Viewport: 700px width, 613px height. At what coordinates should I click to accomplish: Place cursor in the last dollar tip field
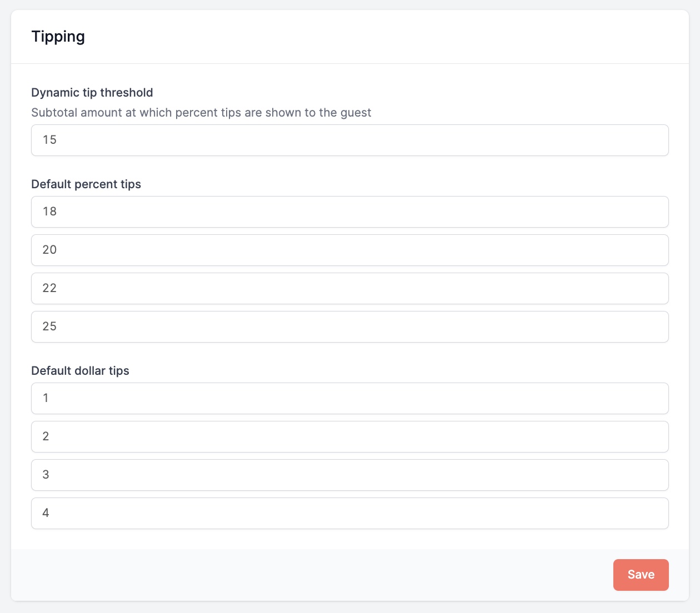point(349,513)
